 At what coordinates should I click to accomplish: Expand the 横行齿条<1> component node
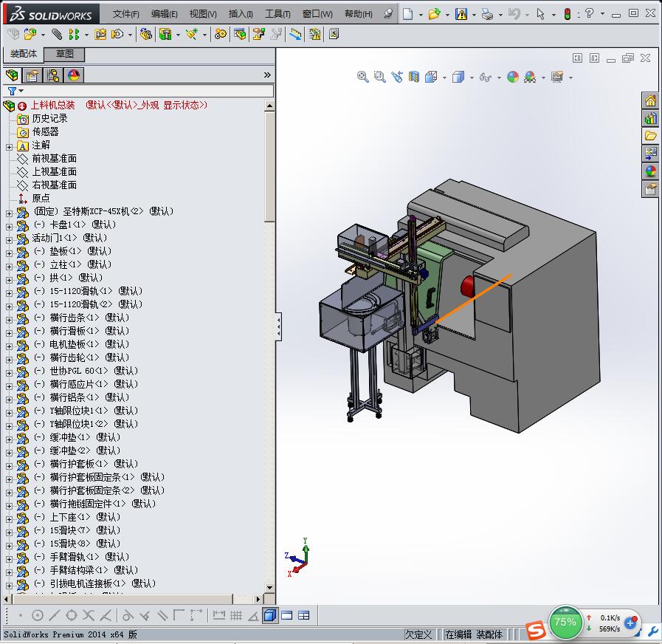pyautogui.click(x=10, y=320)
